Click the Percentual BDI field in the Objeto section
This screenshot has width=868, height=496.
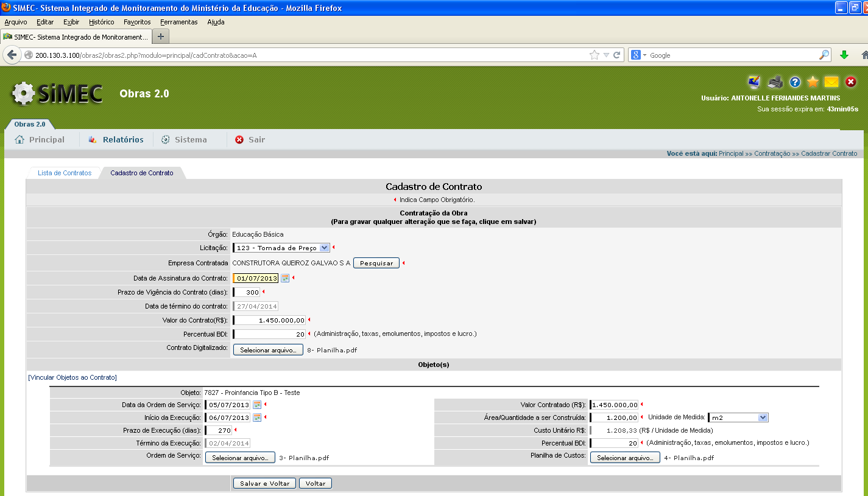tap(614, 443)
